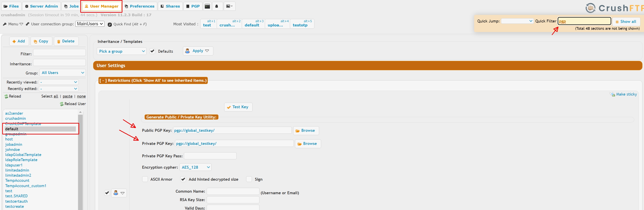Image resolution: width=644 pixels, height=210 pixels.
Task: Select user as2sender
Action: point(14,113)
